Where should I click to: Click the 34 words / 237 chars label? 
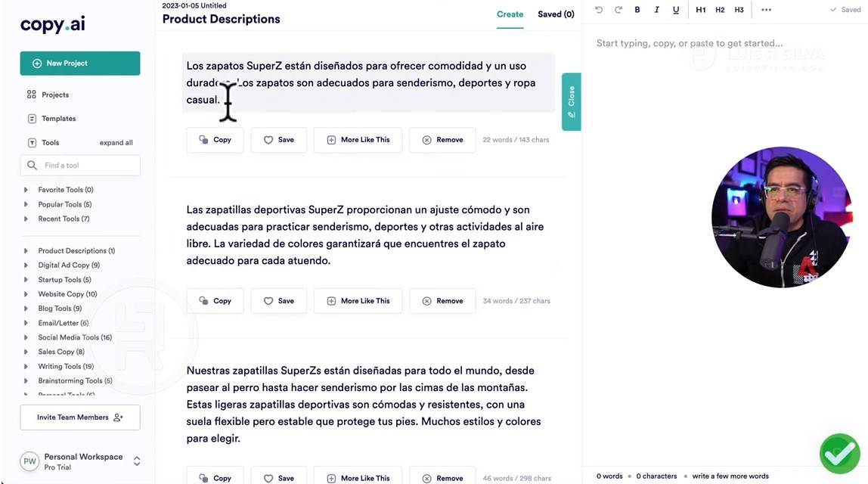[516, 301]
